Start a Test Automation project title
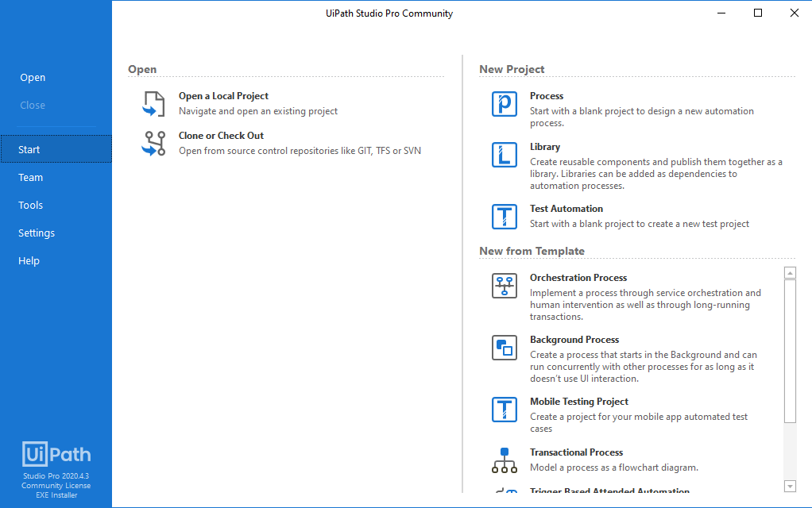This screenshot has width=812, height=508. pyautogui.click(x=566, y=209)
